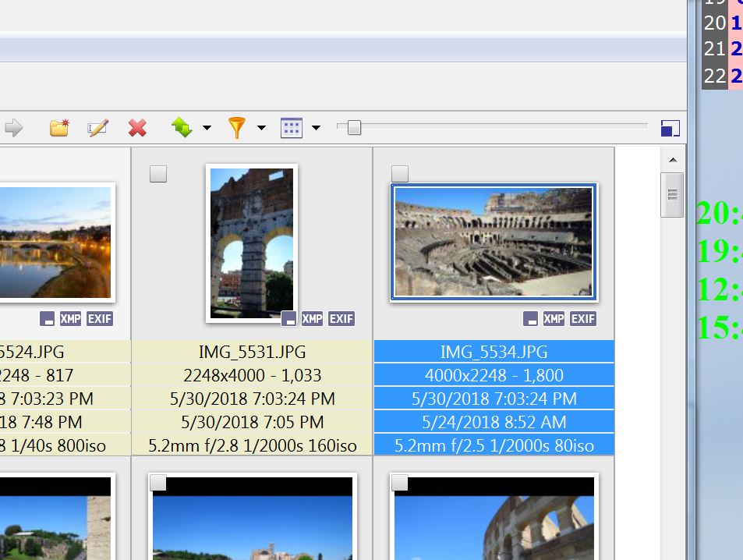Click the XMP badge under IMG_5531.JPG
Screen dimensions: 743x560
312,318
